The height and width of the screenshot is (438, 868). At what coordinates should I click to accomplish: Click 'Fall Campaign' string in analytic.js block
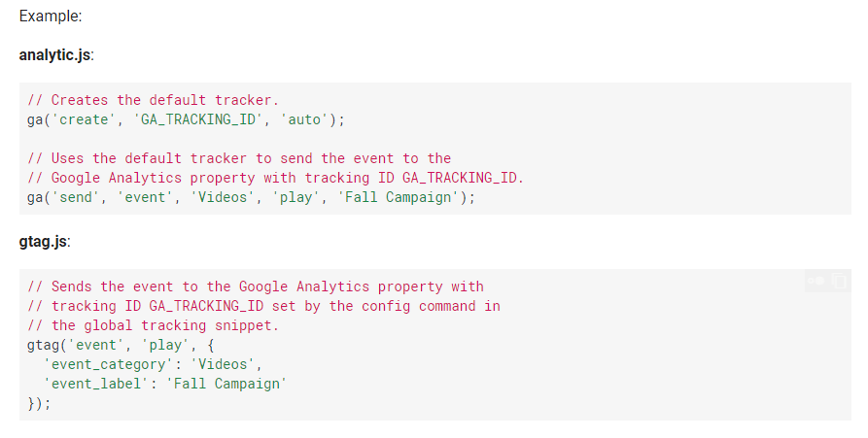tap(398, 197)
